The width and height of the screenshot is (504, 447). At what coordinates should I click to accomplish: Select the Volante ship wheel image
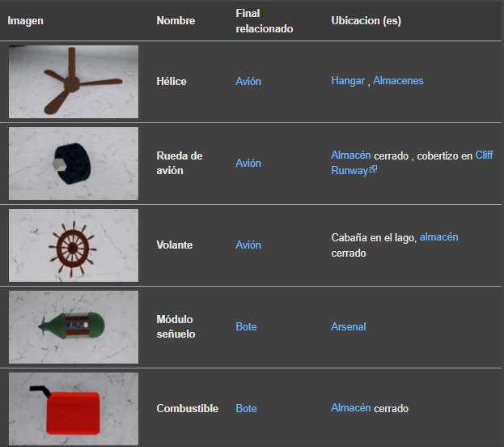point(74,245)
